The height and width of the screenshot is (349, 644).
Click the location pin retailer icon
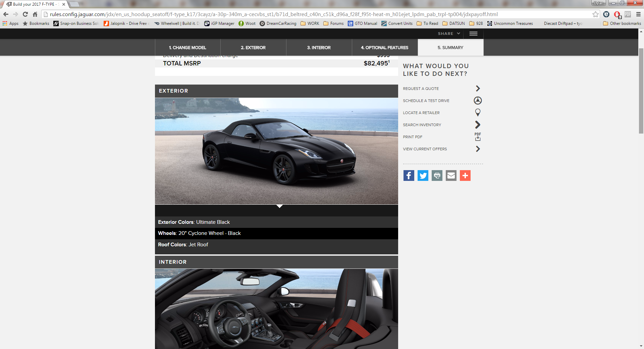pyautogui.click(x=478, y=112)
